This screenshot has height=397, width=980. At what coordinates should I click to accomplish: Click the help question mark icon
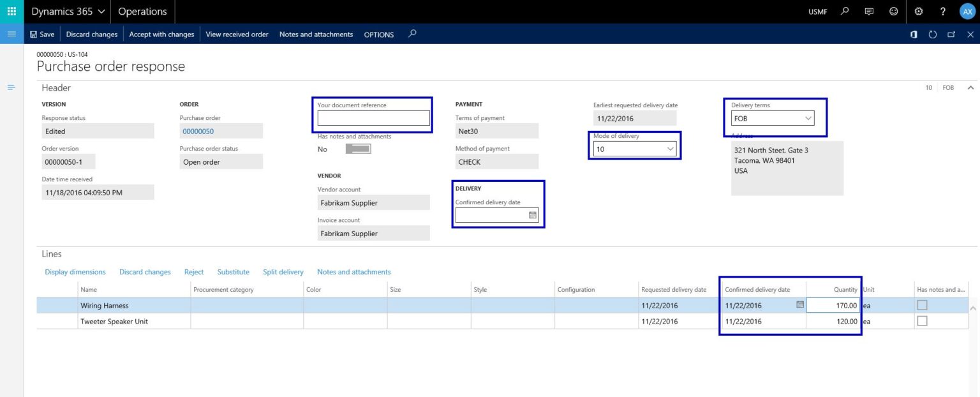coord(943,11)
